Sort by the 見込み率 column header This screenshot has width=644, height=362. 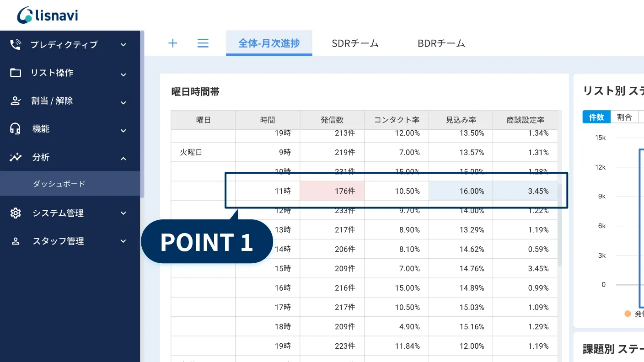click(461, 120)
